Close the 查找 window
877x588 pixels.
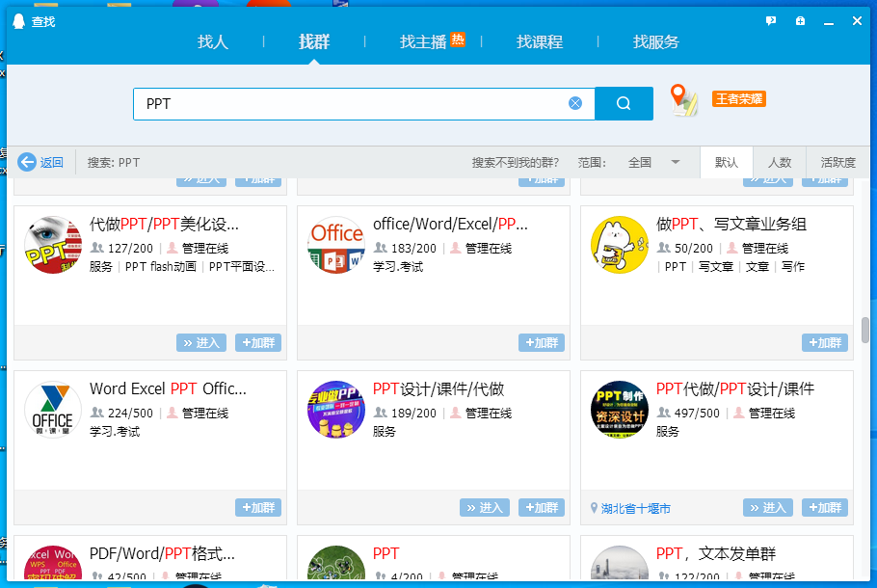[x=857, y=21]
